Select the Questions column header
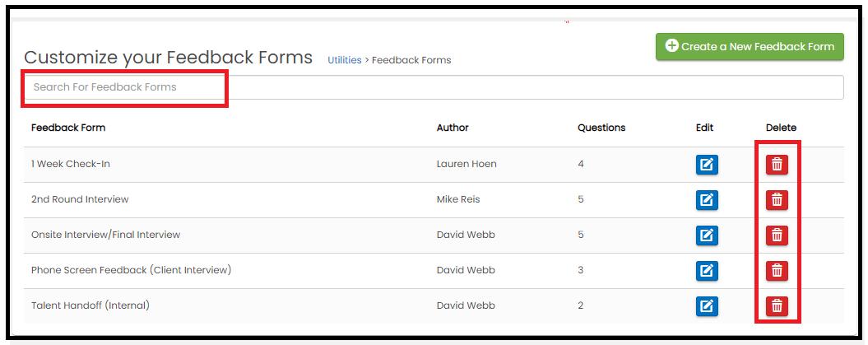 tap(601, 128)
